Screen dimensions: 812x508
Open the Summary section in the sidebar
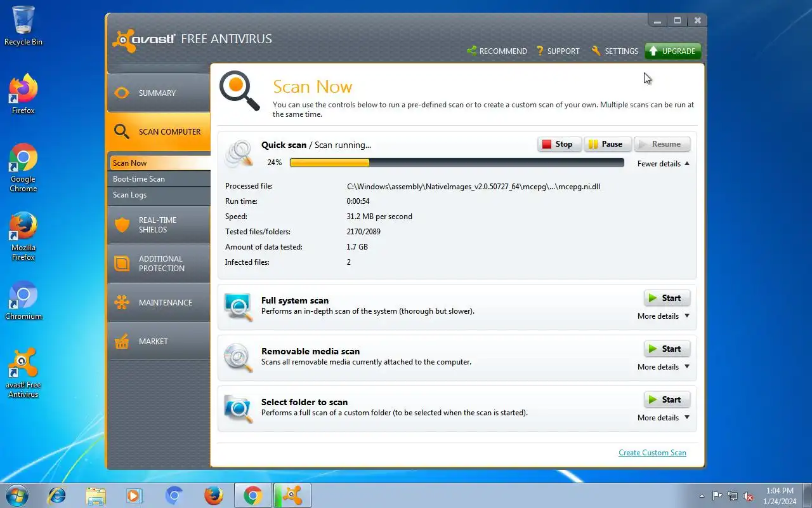159,93
